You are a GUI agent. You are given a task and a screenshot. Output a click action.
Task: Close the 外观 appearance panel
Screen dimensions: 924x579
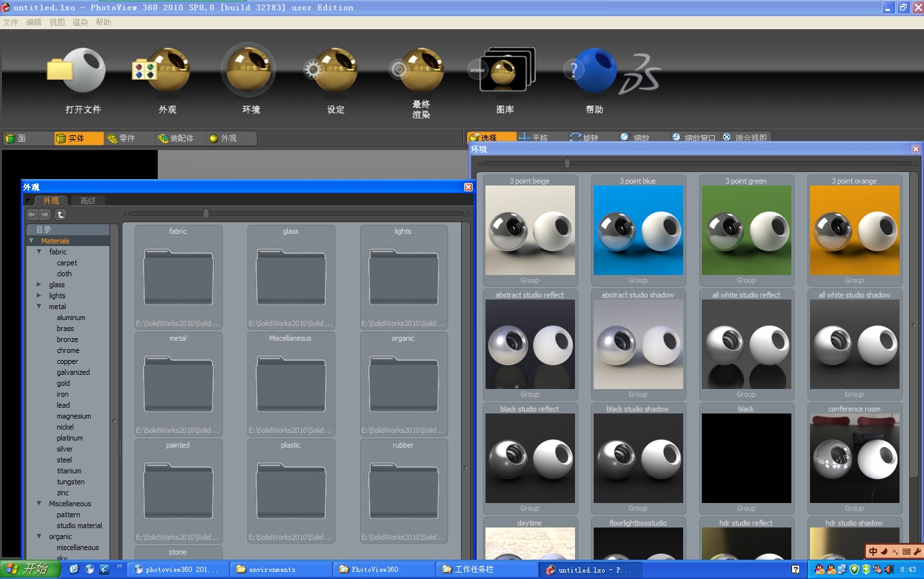[x=468, y=187]
